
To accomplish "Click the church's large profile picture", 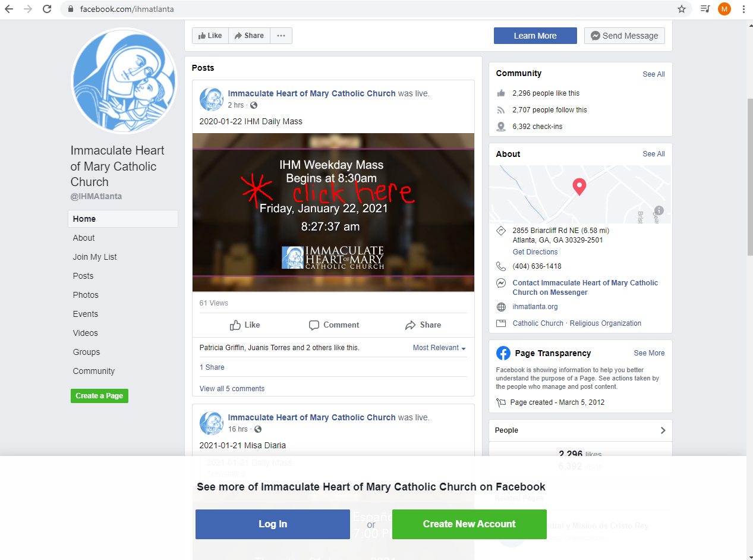I will [124, 80].
